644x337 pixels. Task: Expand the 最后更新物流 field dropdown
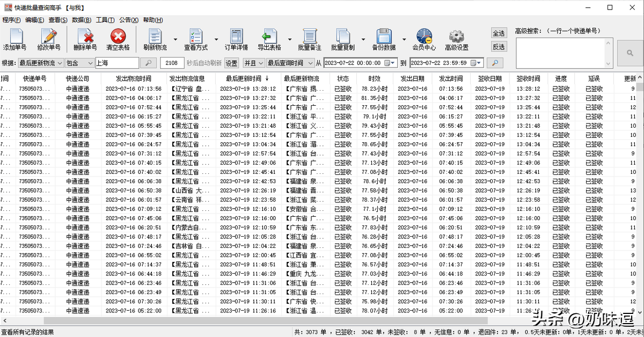[x=60, y=63]
